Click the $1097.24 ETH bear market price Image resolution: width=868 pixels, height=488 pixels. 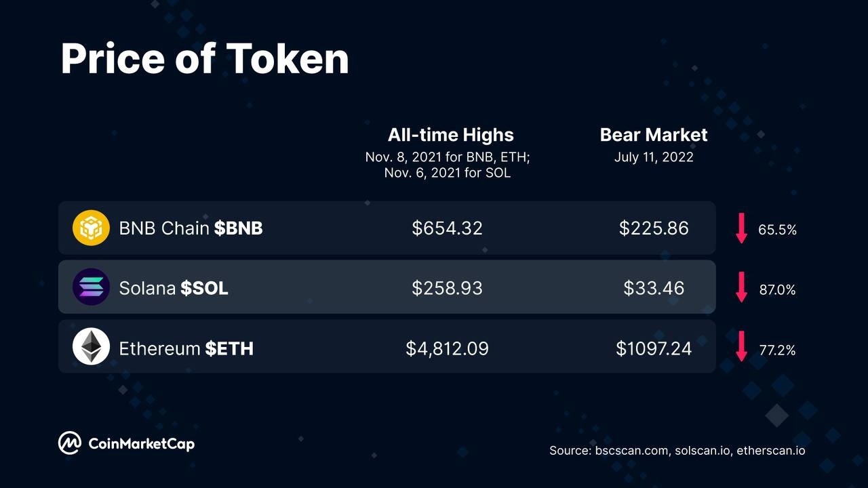(654, 348)
